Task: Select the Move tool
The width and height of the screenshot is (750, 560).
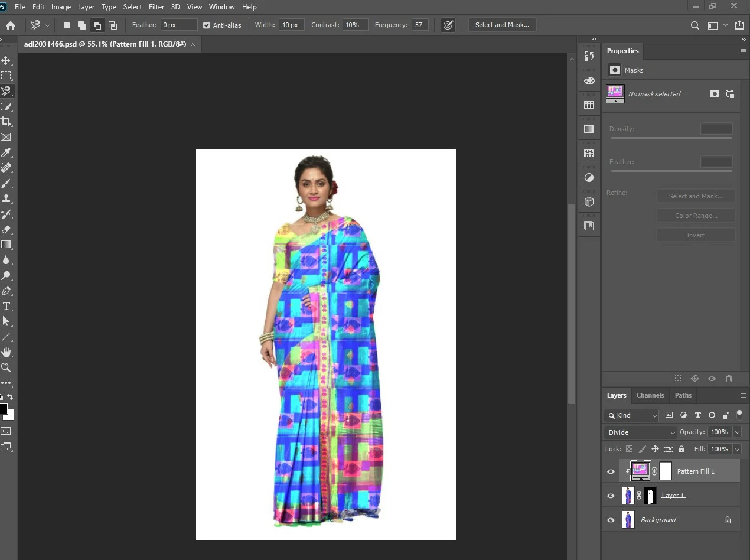Action: [x=6, y=61]
